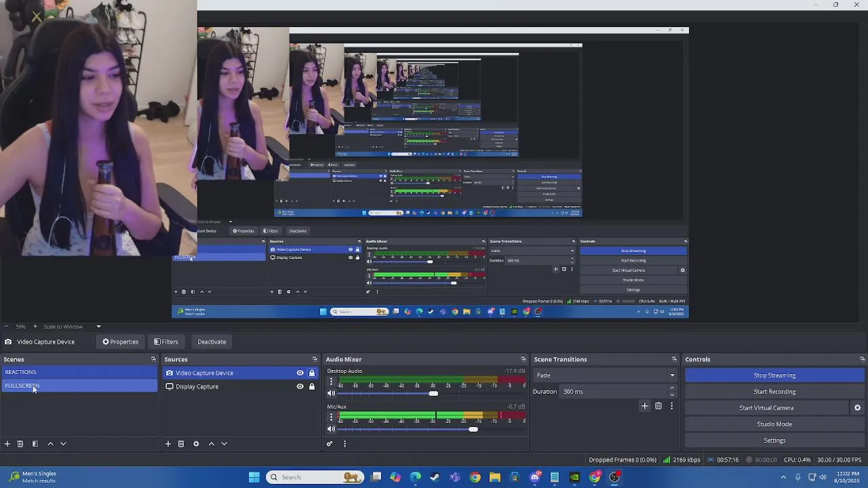Pop out Scene Transitions dock
This screenshot has width=868, height=488.
click(x=674, y=359)
